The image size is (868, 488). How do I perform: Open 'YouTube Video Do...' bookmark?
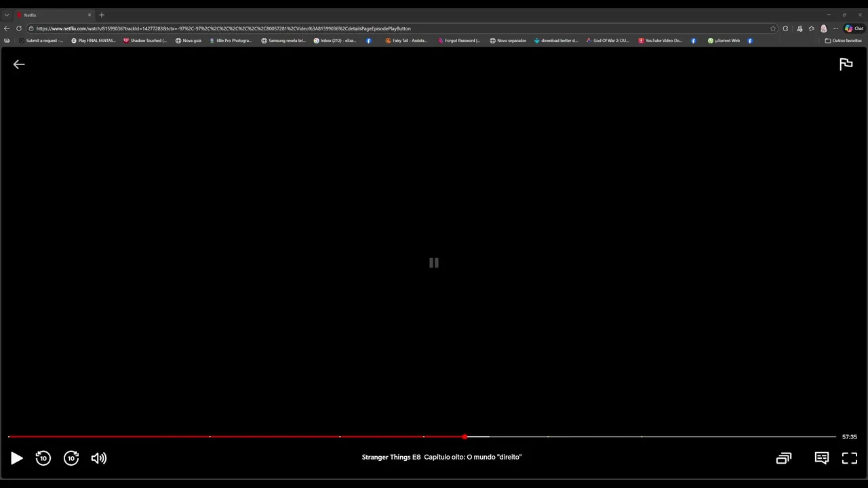(660, 41)
